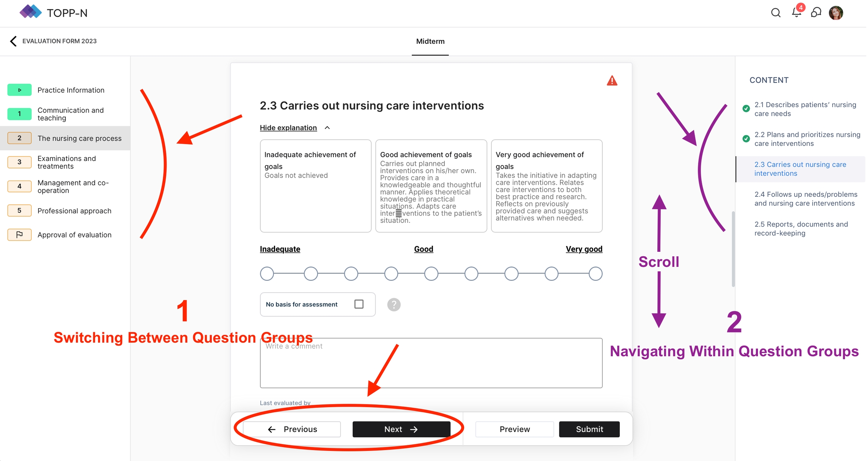This screenshot has width=868, height=461.
Task: Open the user profile avatar
Action: pyautogui.click(x=836, y=13)
